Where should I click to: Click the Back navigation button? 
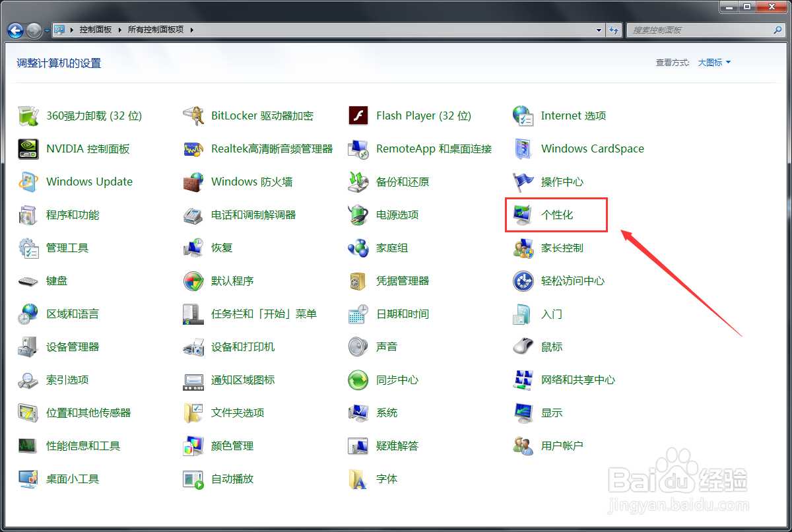click(16, 30)
